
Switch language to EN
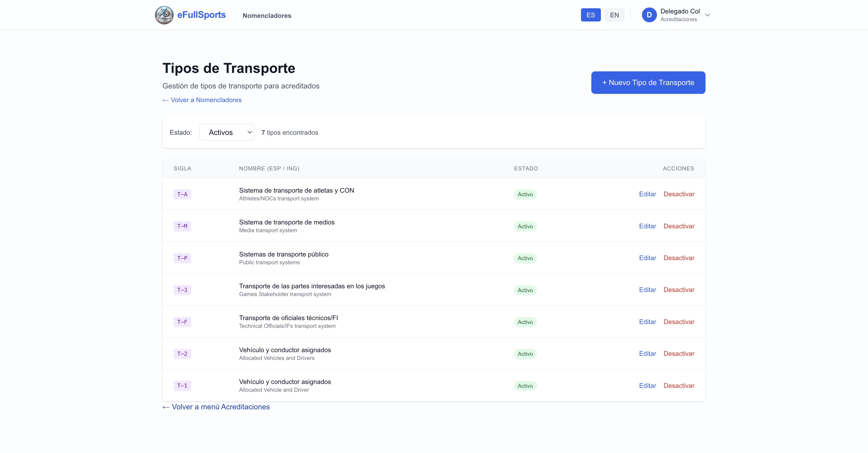[x=614, y=15]
